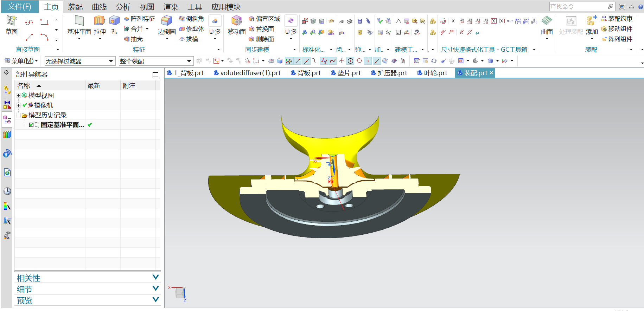
Task: Toggle the snap point enable icon
Action: click(289, 61)
